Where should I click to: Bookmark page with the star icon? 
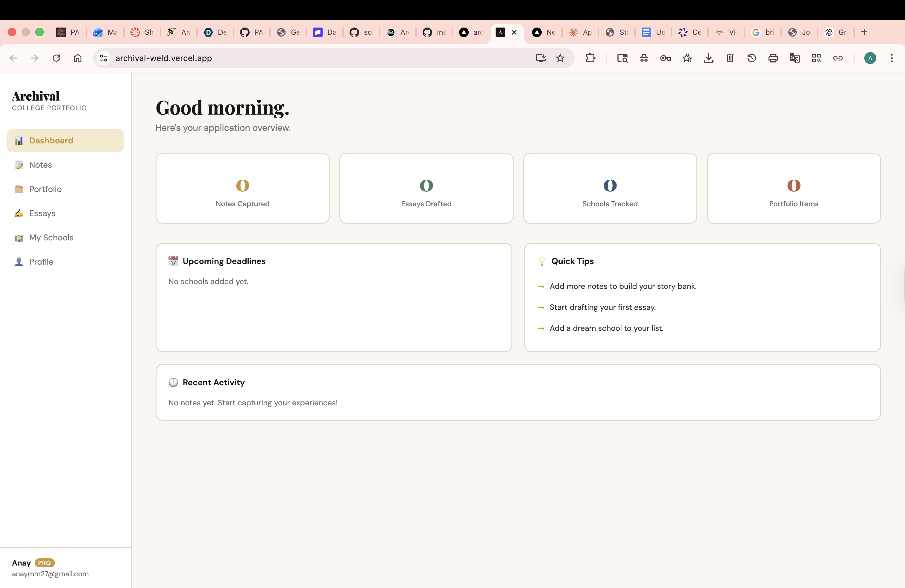(x=560, y=58)
